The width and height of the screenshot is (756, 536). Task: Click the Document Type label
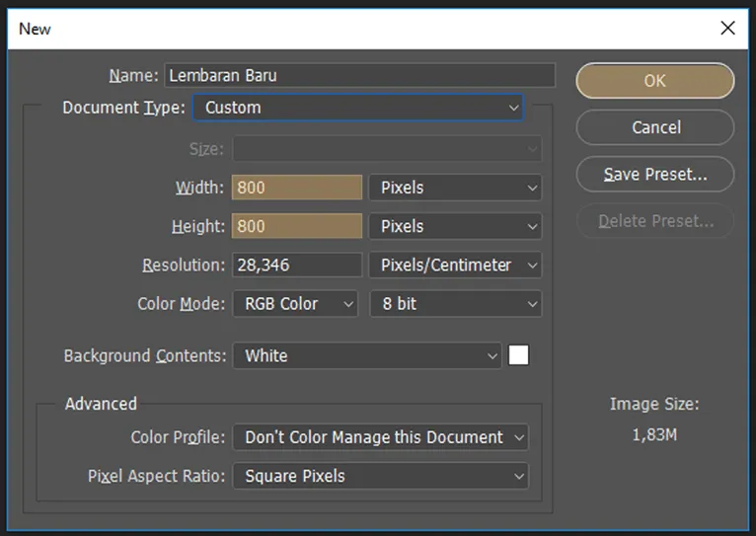[124, 108]
